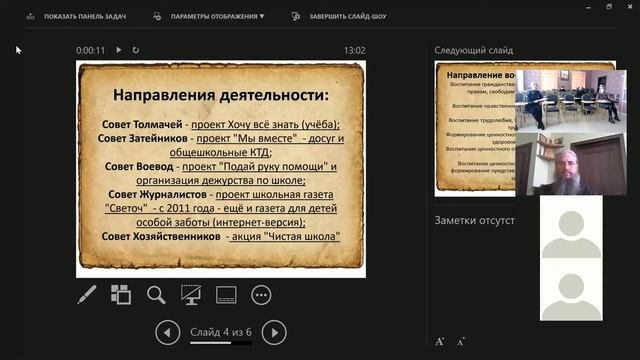The image size is (640, 360).
Task: Restart the slide timer
Action: click(136, 50)
